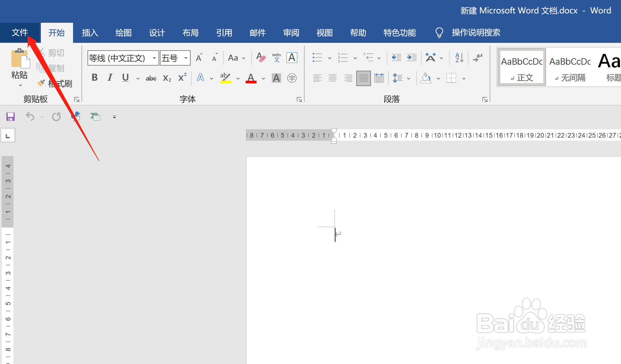Center the paragraph text
The height and width of the screenshot is (364, 621).
332,78
